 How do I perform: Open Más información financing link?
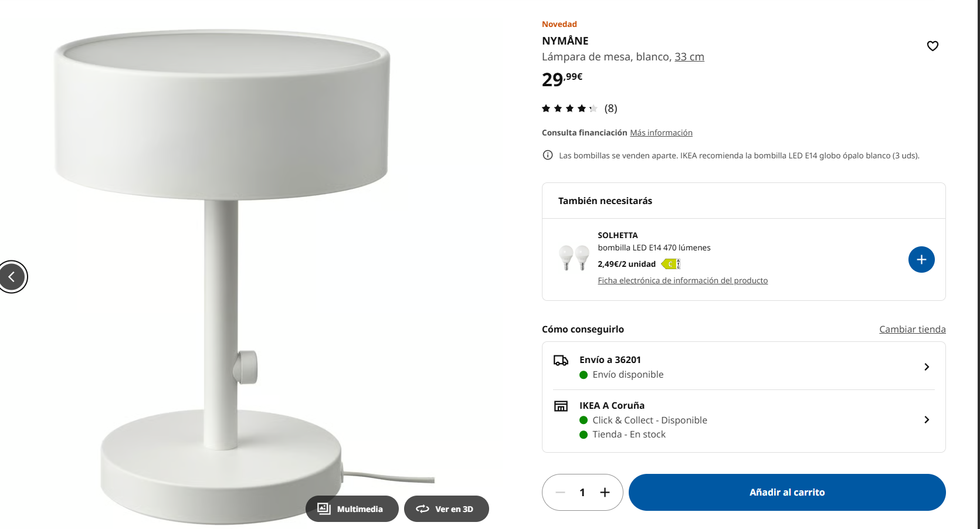pos(661,133)
